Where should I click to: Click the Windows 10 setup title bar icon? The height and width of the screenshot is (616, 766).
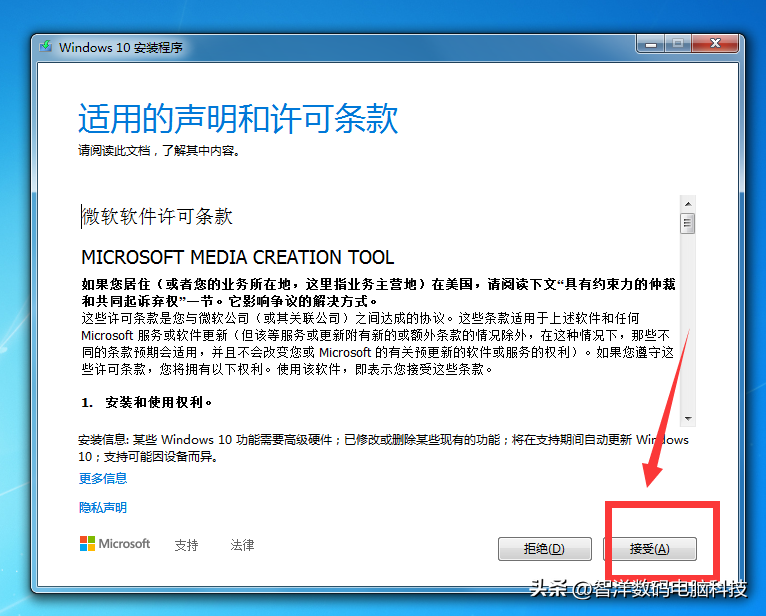pyautogui.click(x=46, y=47)
